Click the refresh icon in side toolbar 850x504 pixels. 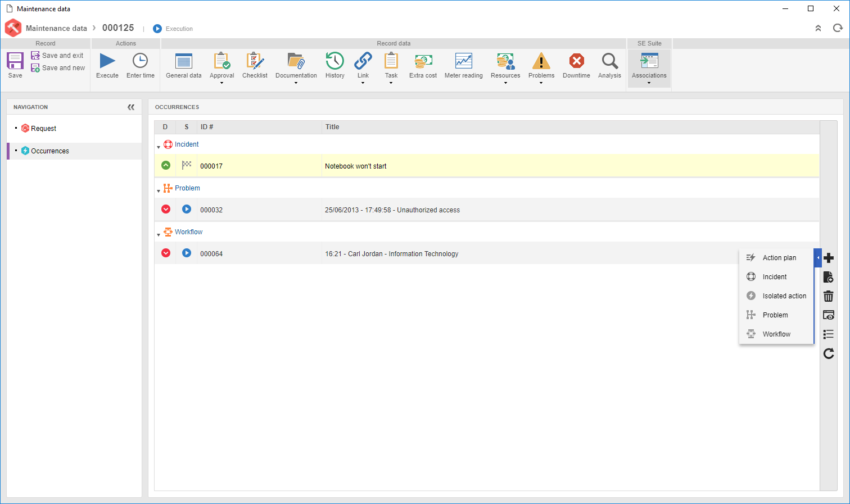(x=829, y=353)
